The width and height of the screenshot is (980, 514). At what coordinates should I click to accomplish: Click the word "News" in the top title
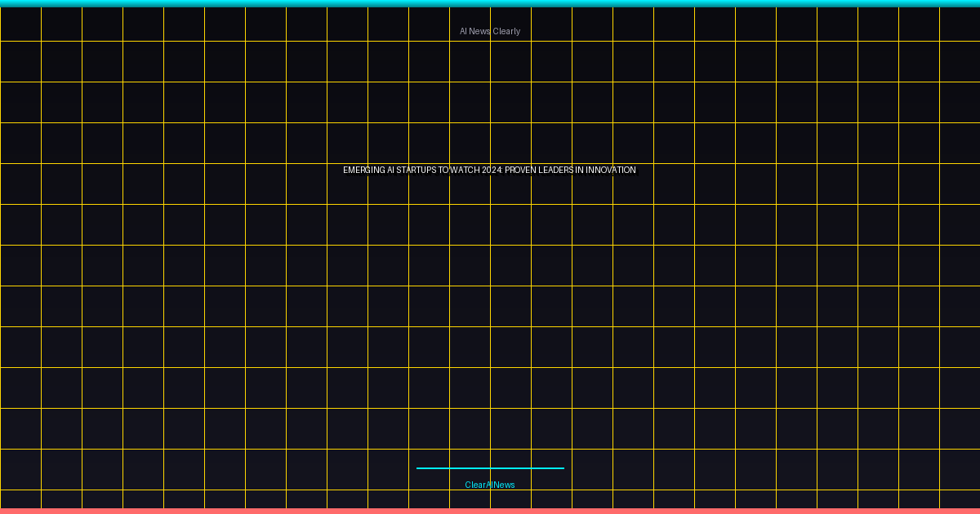[x=480, y=31]
